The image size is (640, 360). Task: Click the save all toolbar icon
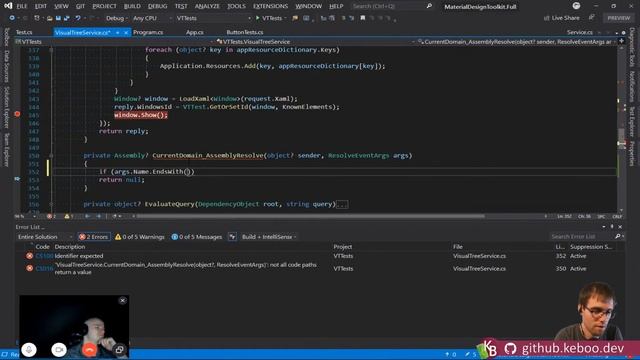[67, 18]
